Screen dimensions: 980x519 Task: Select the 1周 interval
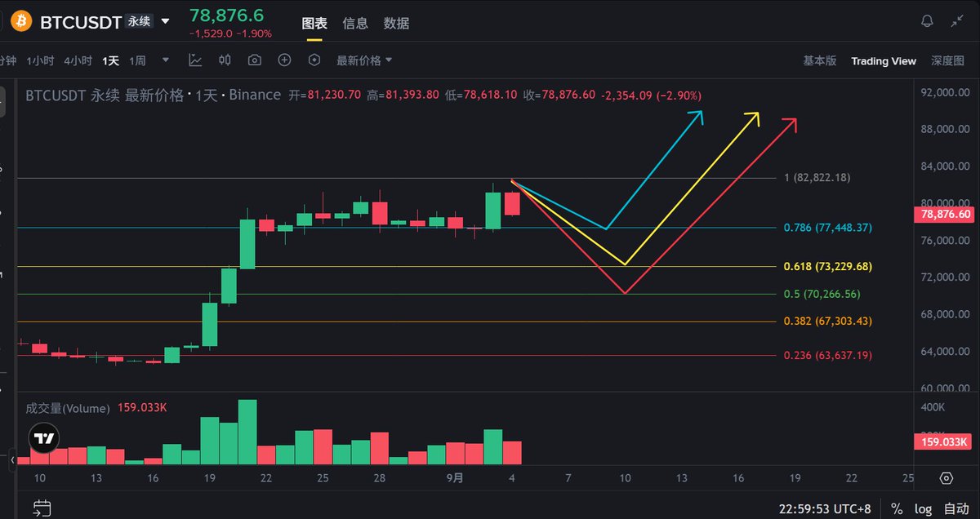(137, 60)
